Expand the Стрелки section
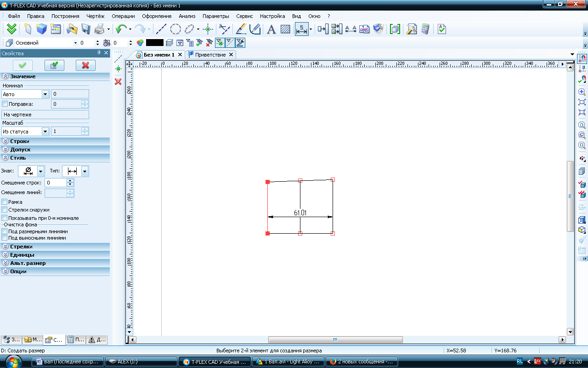Screen dimensions: 588x368 click(55, 247)
